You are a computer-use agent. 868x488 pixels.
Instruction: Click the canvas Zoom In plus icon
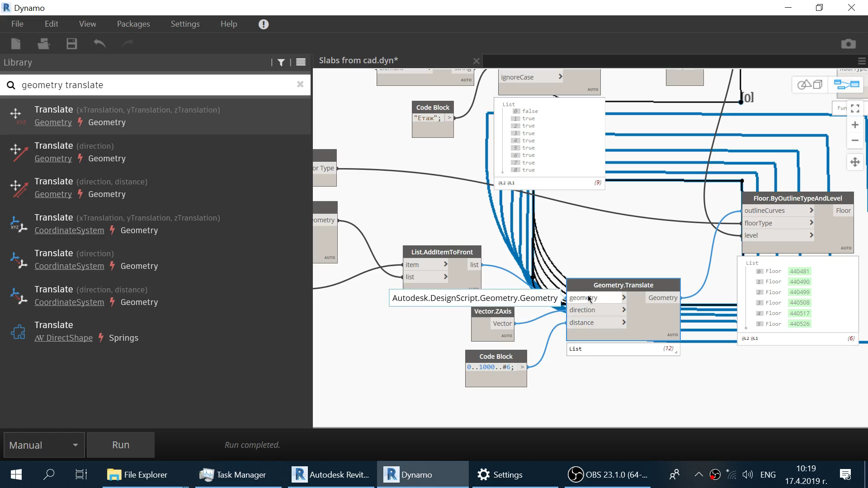pos(854,125)
